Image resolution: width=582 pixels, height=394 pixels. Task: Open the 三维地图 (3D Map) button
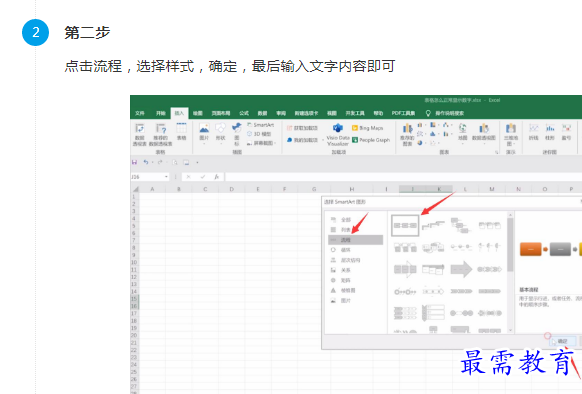pyautogui.click(x=511, y=134)
